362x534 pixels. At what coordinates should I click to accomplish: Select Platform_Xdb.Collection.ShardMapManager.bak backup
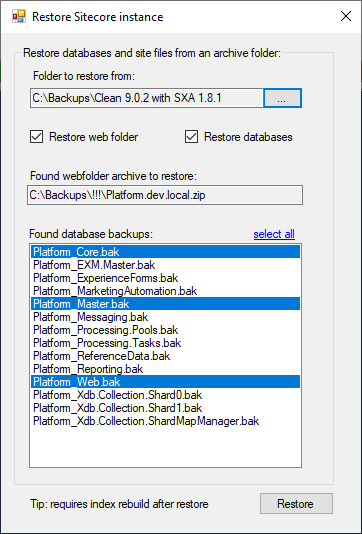coord(166,421)
